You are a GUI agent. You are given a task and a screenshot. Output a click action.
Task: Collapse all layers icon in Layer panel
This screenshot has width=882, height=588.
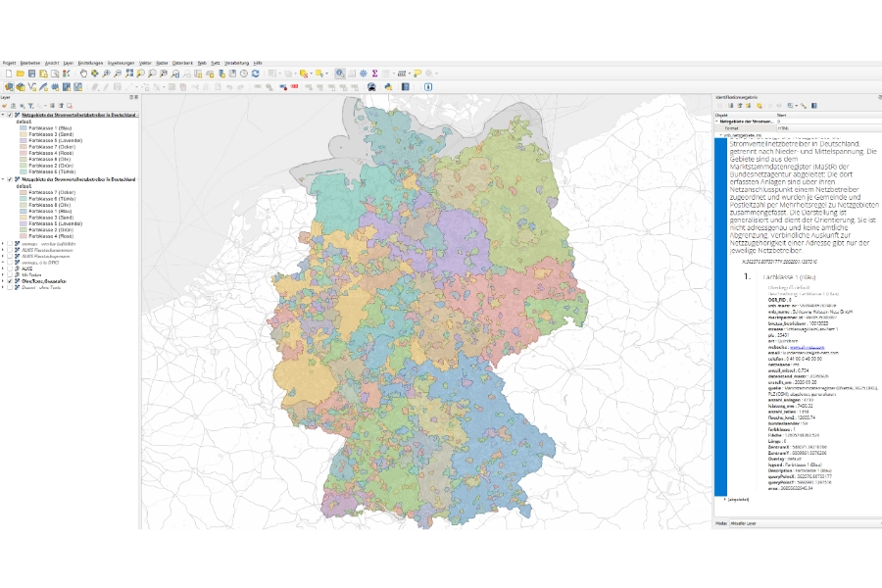(61, 106)
